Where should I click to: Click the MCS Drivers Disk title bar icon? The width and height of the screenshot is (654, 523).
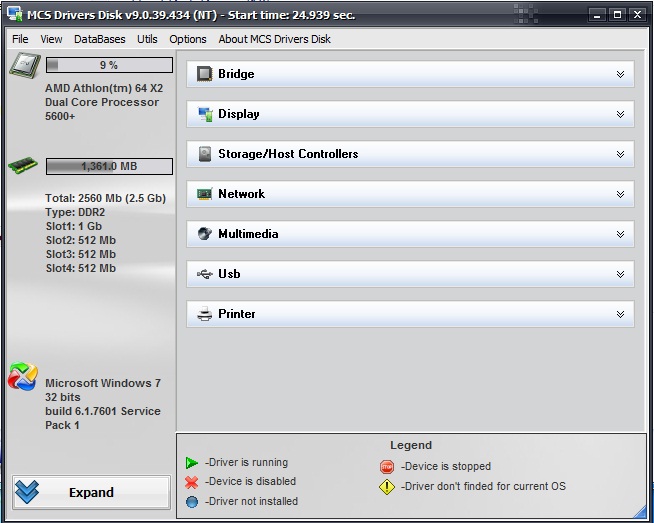coord(15,14)
